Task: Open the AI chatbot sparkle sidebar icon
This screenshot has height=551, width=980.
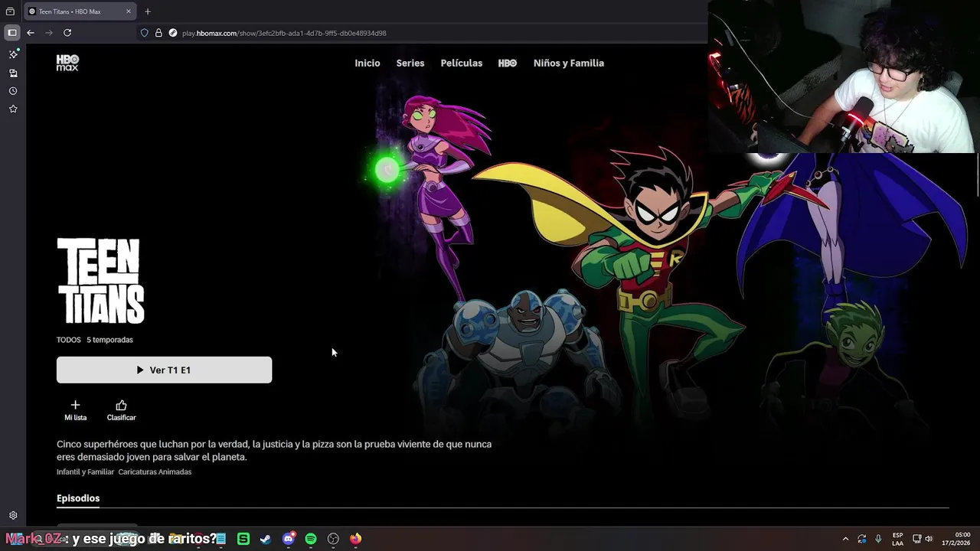Action: [13, 54]
